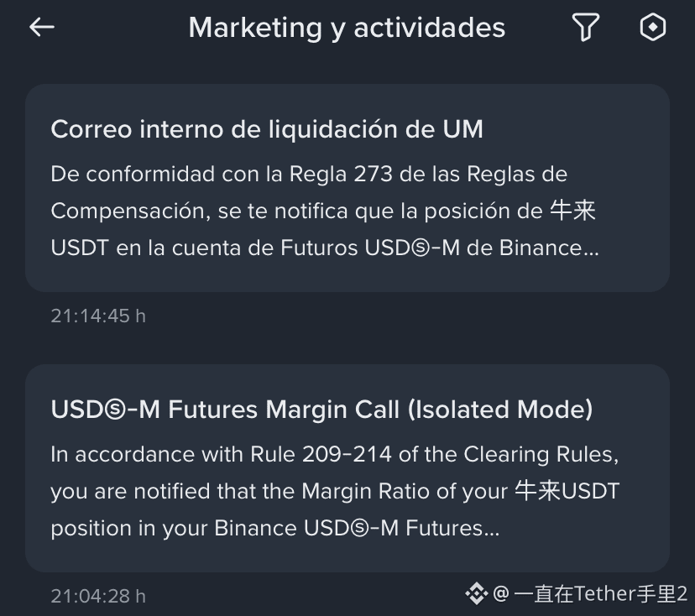Click 牛来USDT in the Margin Call message
The height and width of the screenshot is (616, 695).
click(x=567, y=491)
